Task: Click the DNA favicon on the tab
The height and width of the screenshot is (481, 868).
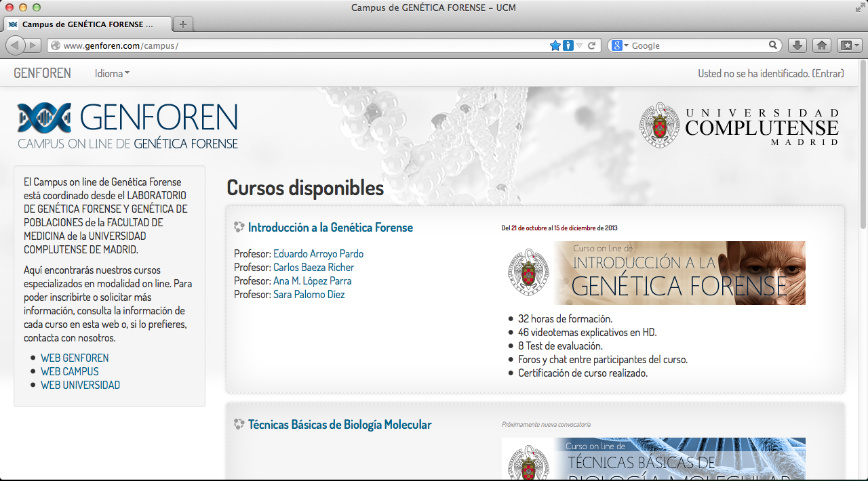Action: 13,24
